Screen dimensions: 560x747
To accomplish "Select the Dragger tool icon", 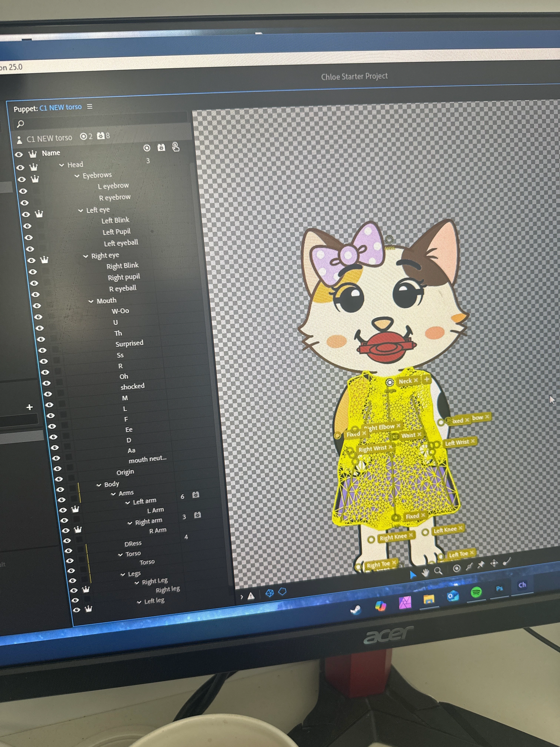I will [x=494, y=563].
